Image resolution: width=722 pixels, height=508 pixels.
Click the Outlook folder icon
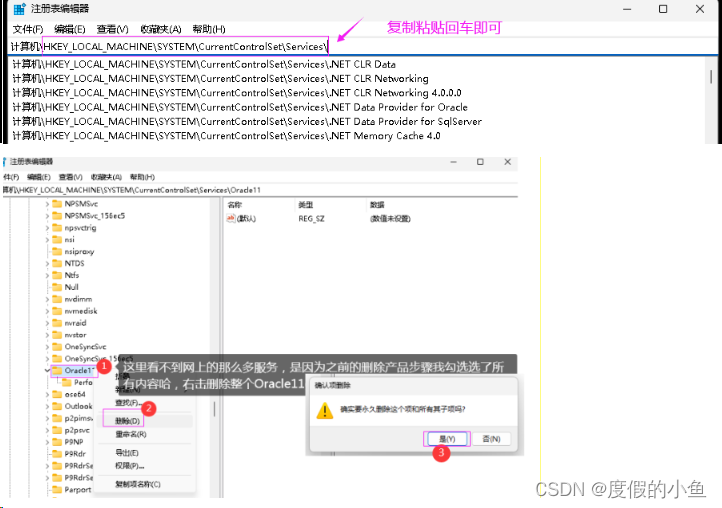coord(57,406)
